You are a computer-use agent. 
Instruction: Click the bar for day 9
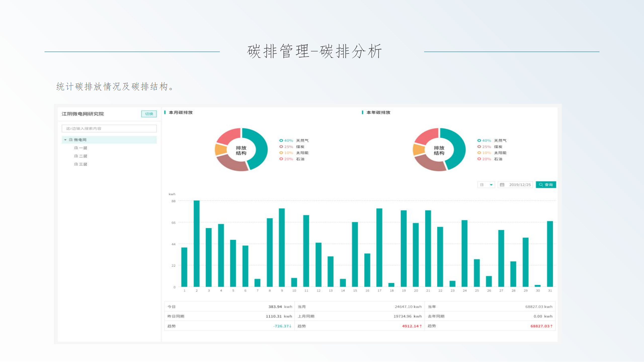coord(282,248)
